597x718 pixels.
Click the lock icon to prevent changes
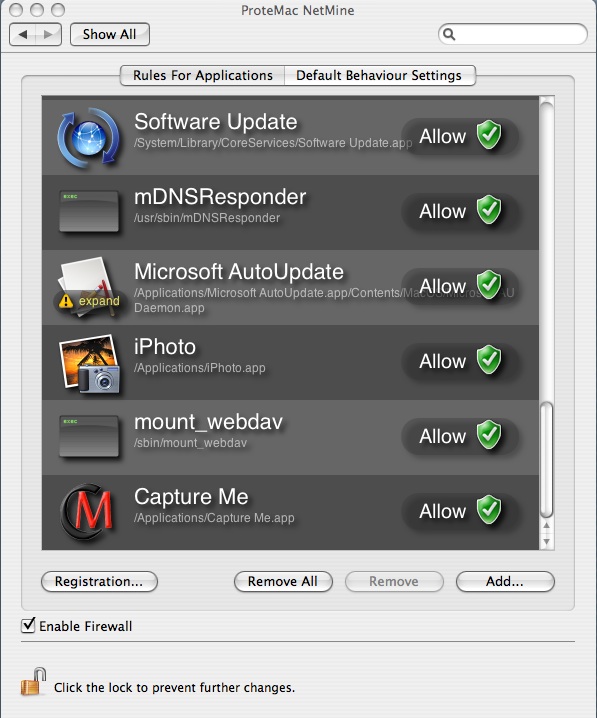pos(33,682)
